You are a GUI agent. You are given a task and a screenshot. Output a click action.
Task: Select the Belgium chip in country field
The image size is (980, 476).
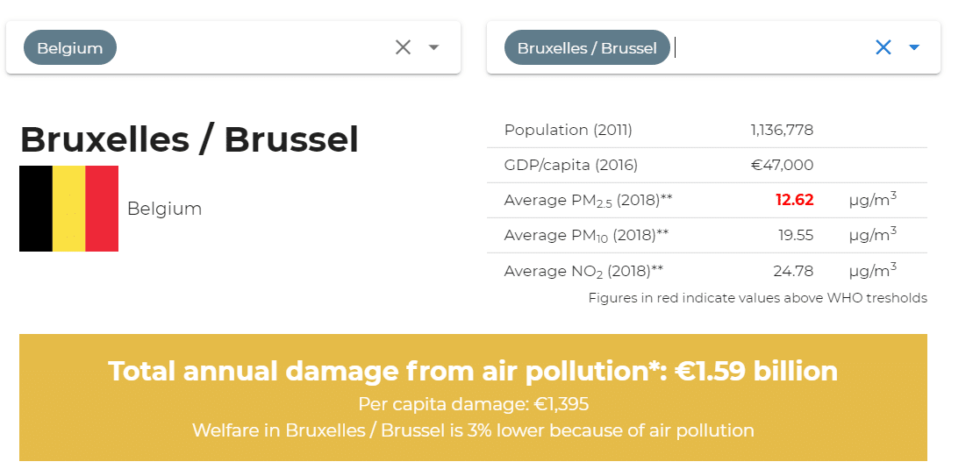(70, 47)
